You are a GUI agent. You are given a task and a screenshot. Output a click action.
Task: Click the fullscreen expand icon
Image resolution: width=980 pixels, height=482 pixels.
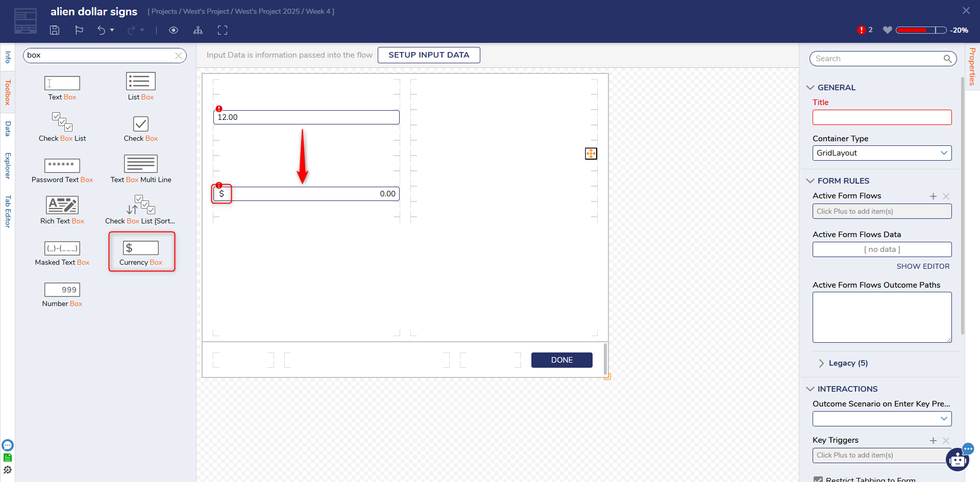(223, 31)
